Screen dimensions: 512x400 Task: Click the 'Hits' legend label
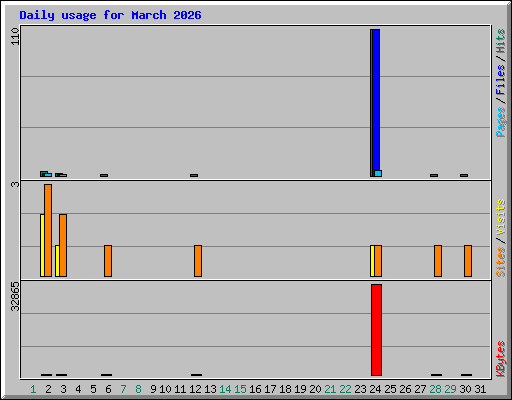[501, 41]
